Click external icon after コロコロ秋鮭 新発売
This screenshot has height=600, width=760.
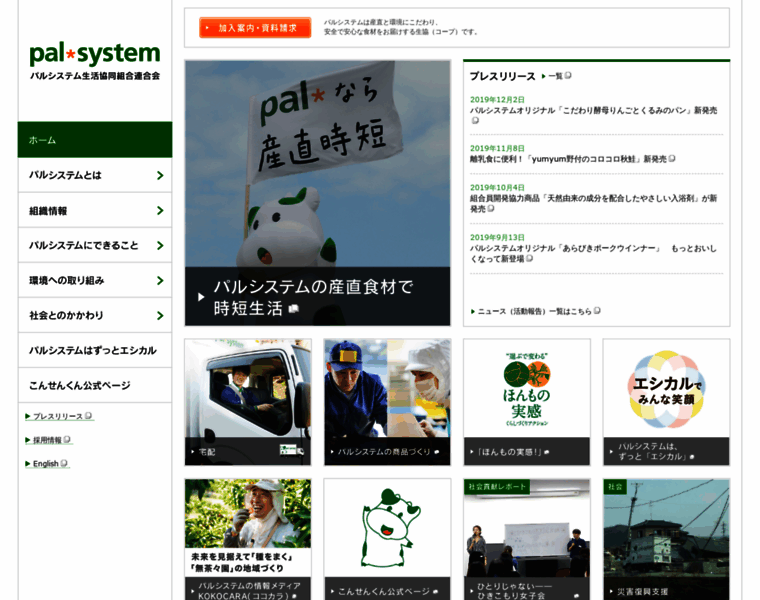672,158
